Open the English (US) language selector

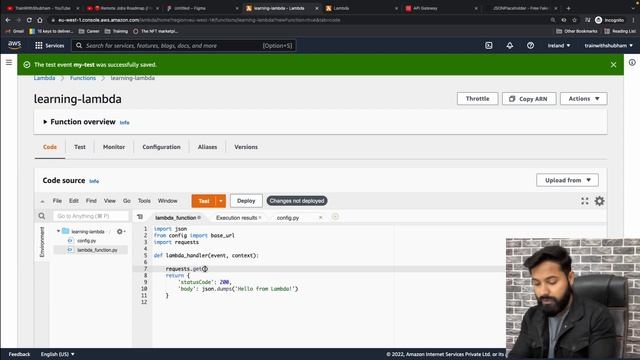(58, 354)
